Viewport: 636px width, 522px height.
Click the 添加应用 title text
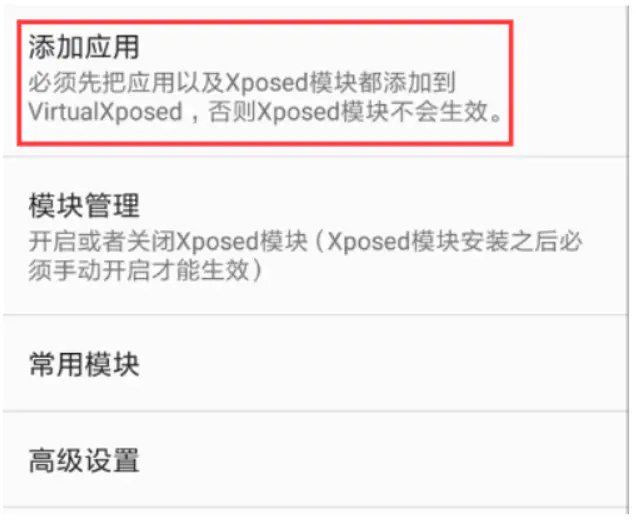click(x=84, y=47)
